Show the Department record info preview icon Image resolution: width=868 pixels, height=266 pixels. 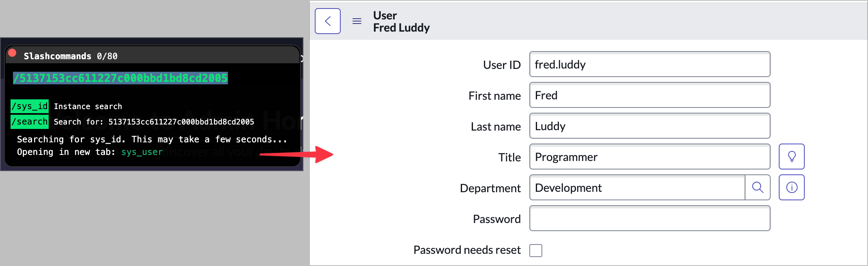(791, 187)
